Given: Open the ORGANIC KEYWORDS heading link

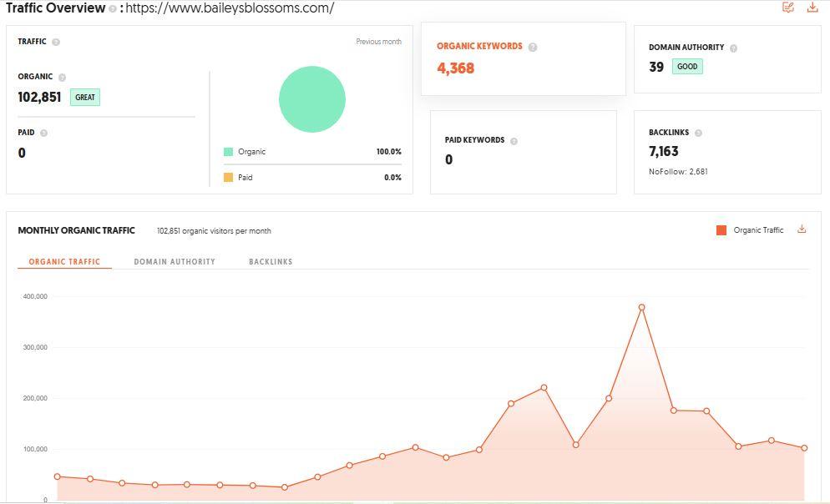Looking at the screenshot, I should coord(479,46).
